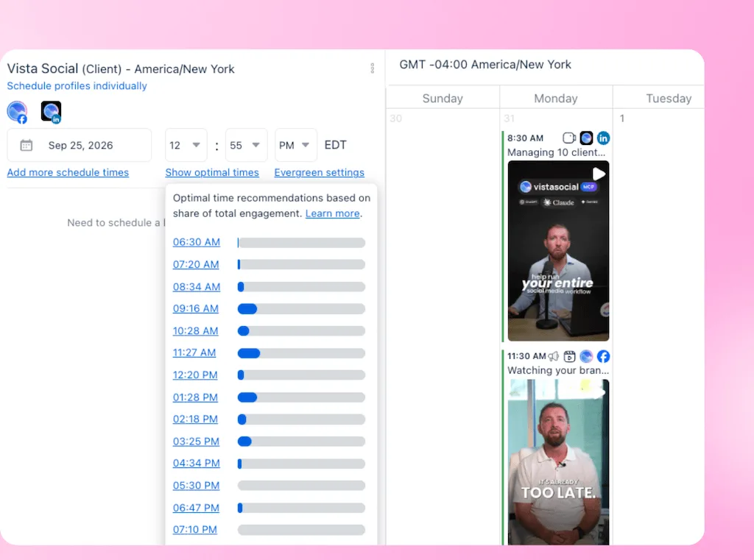754x560 pixels.
Task: Click Schedule profiles individually link
Action: [x=77, y=85]
